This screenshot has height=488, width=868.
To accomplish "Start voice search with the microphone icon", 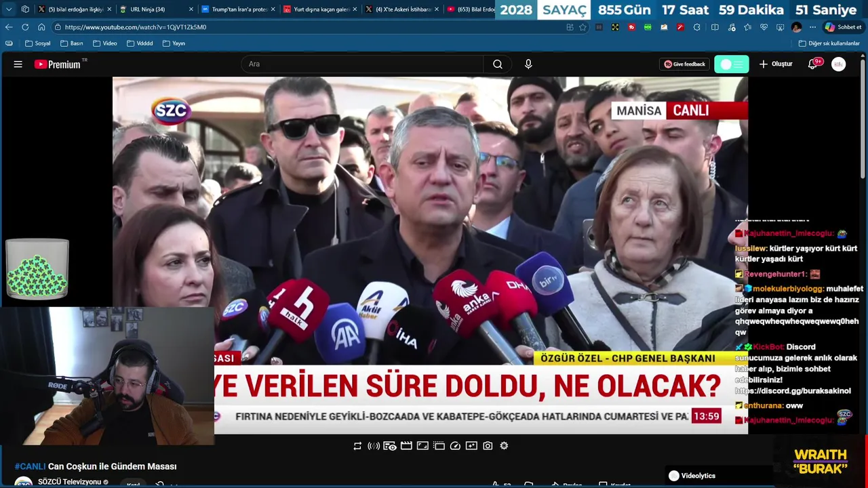I will (528, 64).
